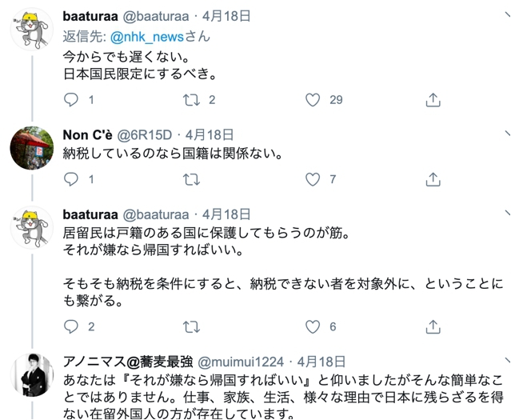This screenshot has height=420, width=511.
Task: Reply to baaturaa's first tweet
Action: click(71, 100)
